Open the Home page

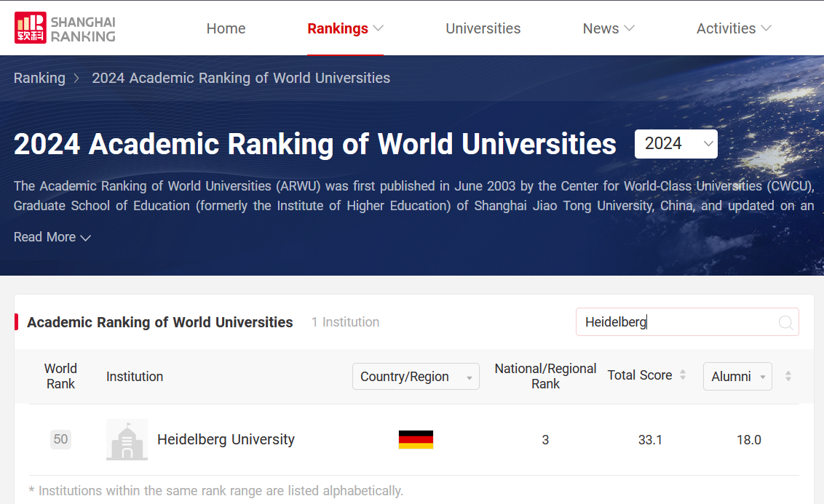click(x=226, y=28)
